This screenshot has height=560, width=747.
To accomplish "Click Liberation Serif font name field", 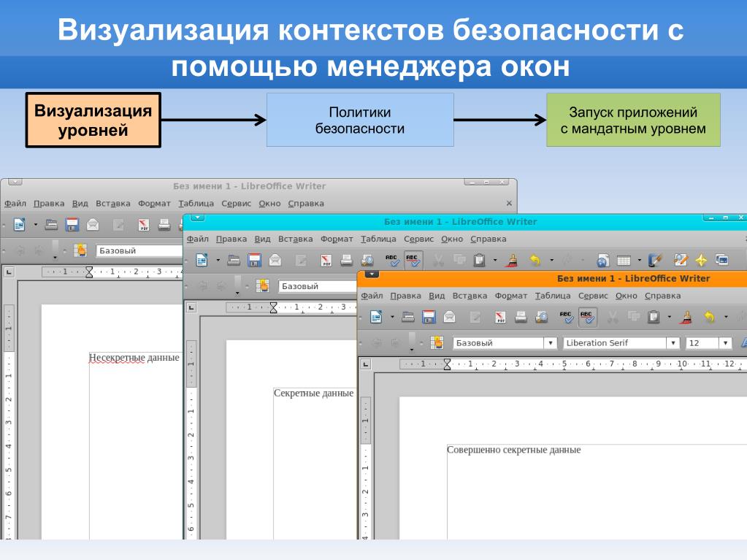I will point(615,343).
